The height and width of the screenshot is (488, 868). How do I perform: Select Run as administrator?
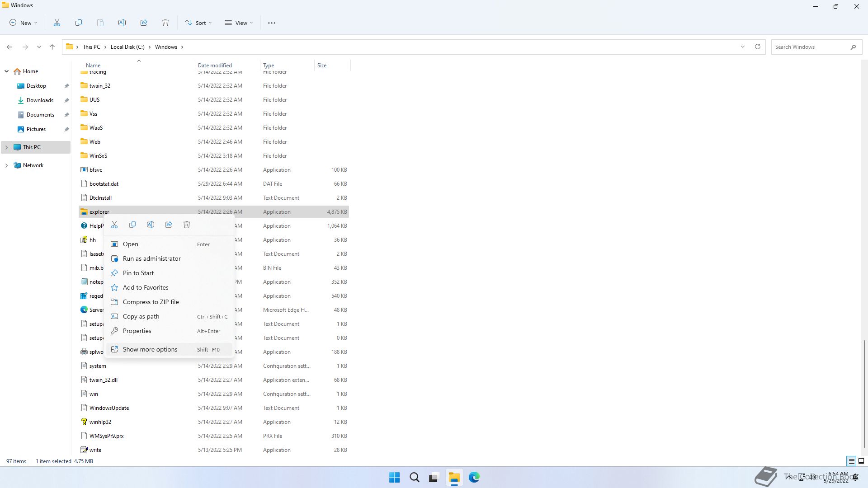[151, 258]
